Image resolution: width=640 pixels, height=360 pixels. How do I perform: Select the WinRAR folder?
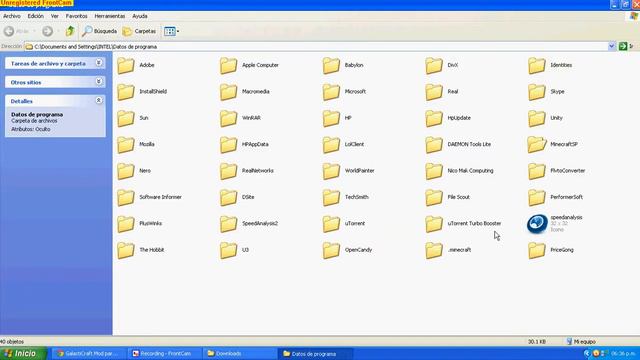(x=240, y=118)
